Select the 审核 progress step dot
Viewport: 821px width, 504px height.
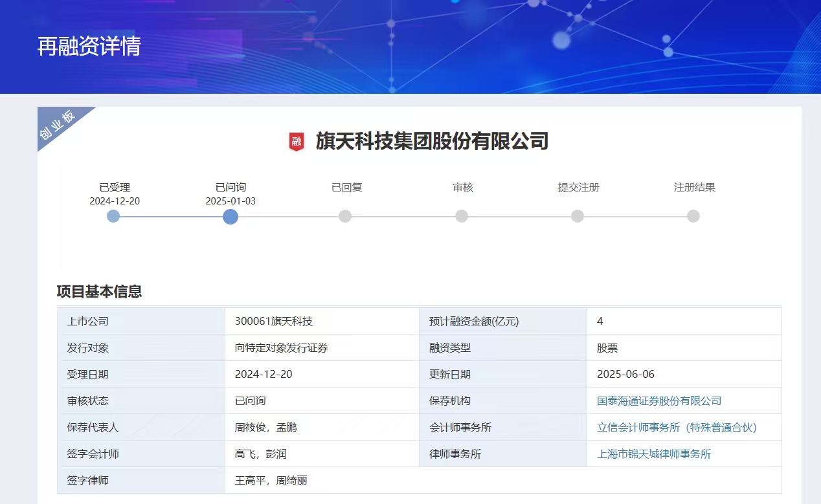(462, 216)
